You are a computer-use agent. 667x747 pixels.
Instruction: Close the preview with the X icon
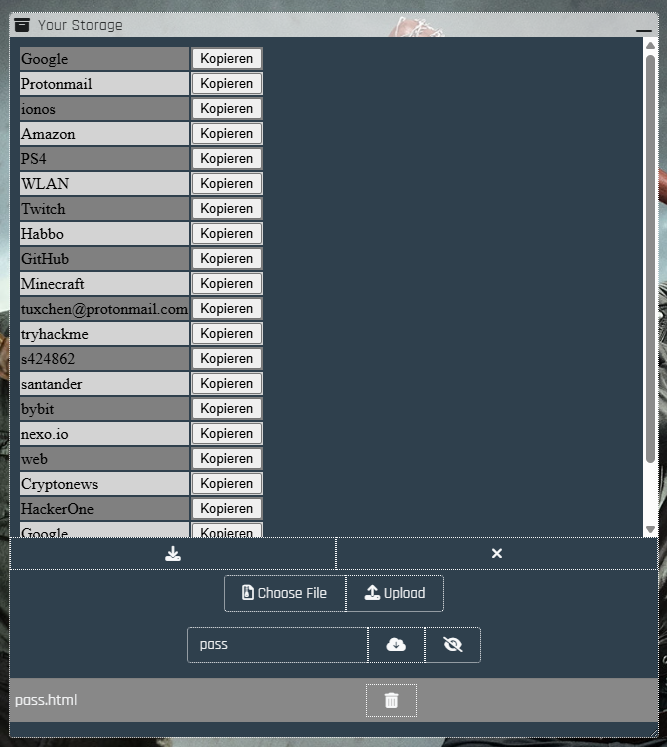[x=496, y=553]
